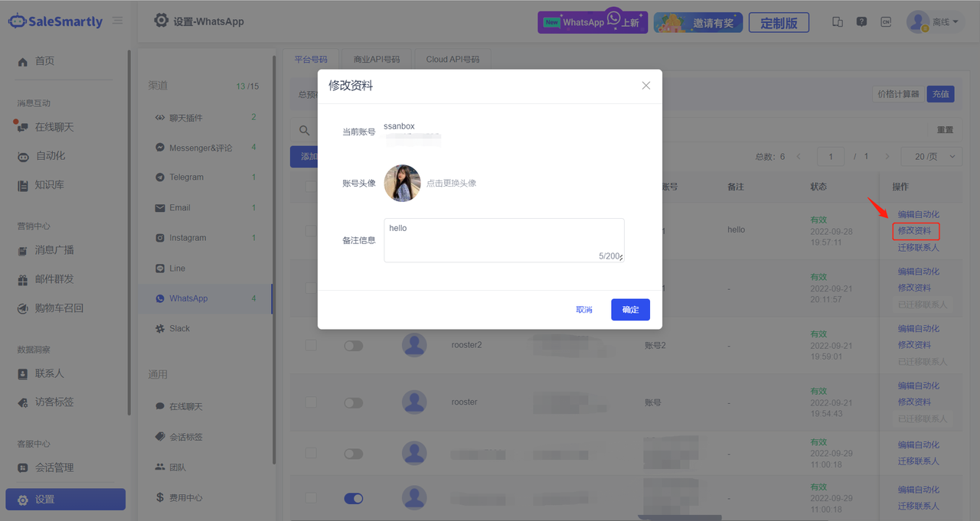Screen dimensions: 980x521
Task: Click the 邀请有奖 banner
Action: click(698, 22)
